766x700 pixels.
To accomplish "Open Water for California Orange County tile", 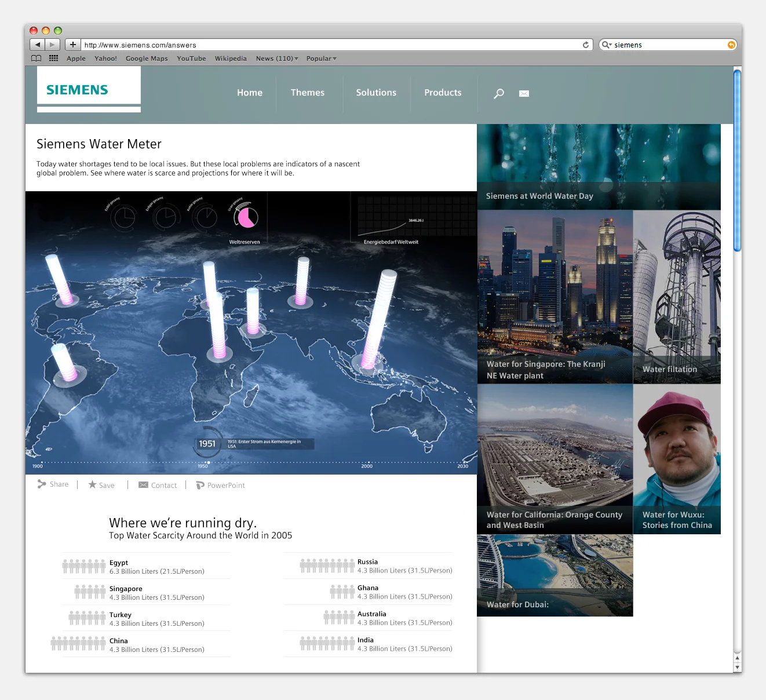I will pyautogui.click(x=555, y=459).
